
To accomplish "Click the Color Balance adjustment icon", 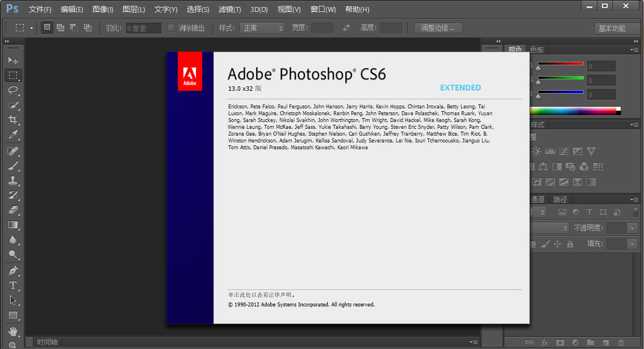I will tap(543, 166).
